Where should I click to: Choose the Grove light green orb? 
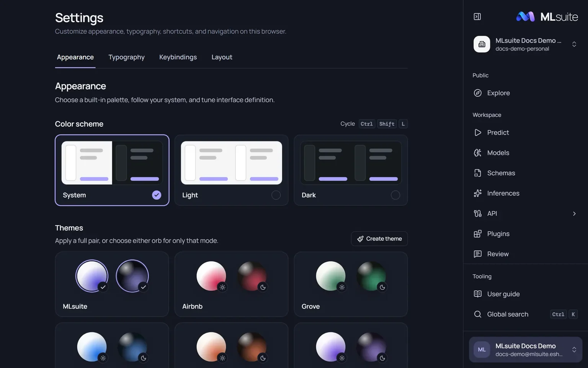point(330,276)
